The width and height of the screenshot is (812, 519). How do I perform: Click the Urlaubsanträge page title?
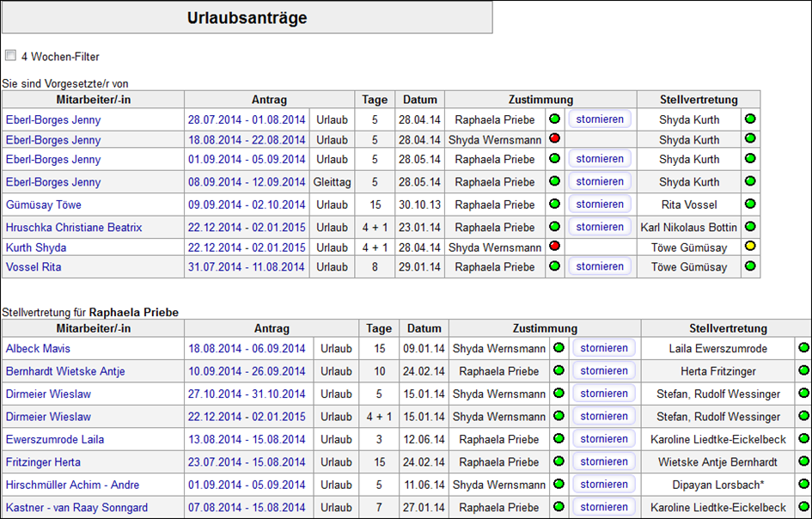point(247,17)
